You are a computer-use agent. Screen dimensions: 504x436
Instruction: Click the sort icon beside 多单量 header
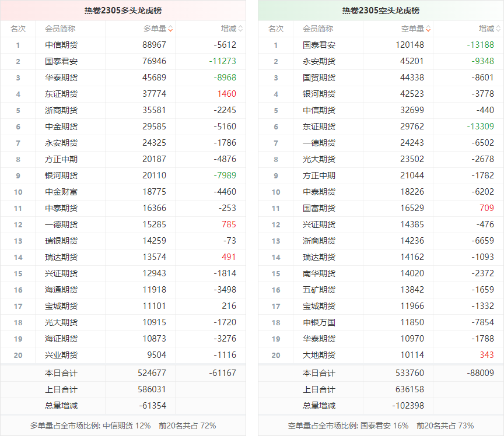click(x=170, y=29)
